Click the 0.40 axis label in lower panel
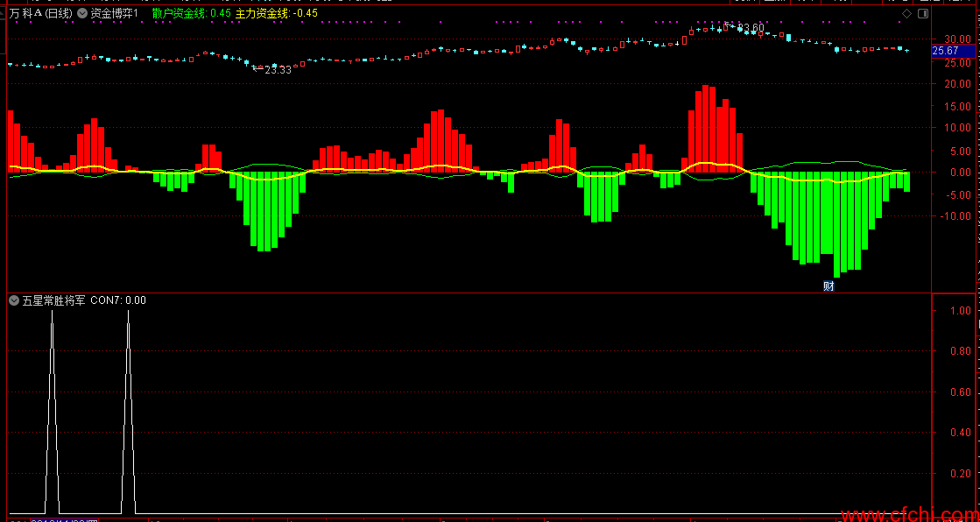 pos(962,433)
